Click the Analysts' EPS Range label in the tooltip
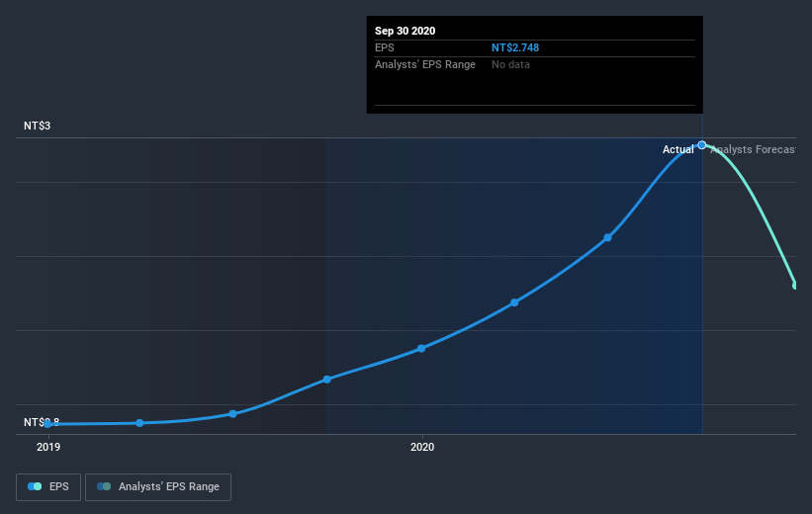This screenshot has height=514, width=812. click(425, 64)
